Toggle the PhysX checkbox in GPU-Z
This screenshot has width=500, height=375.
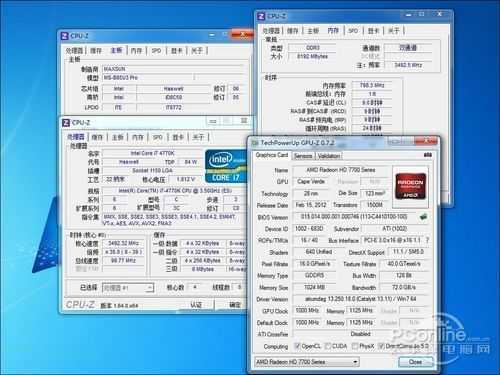pos(355,346)
